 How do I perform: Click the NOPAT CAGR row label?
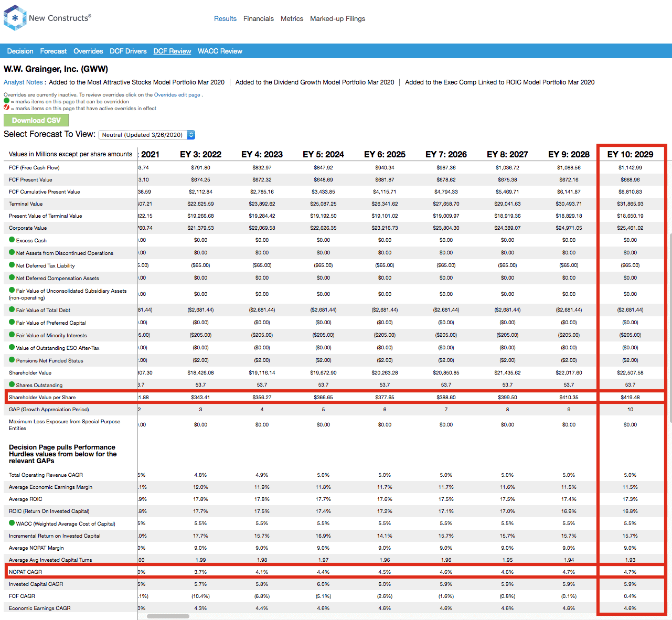(x=25, y=572)
